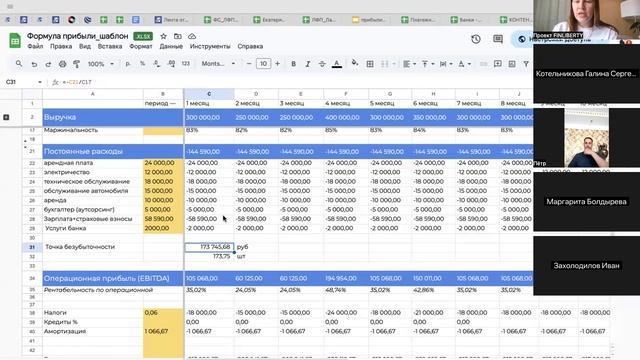Increase font size with plus button
The height and width of the screenshot is (360, 640).
278,64
